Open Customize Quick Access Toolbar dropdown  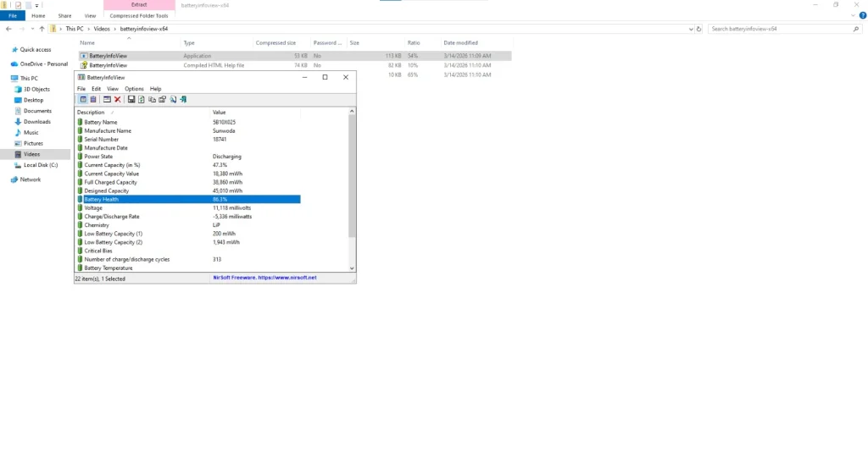[36, 6]
